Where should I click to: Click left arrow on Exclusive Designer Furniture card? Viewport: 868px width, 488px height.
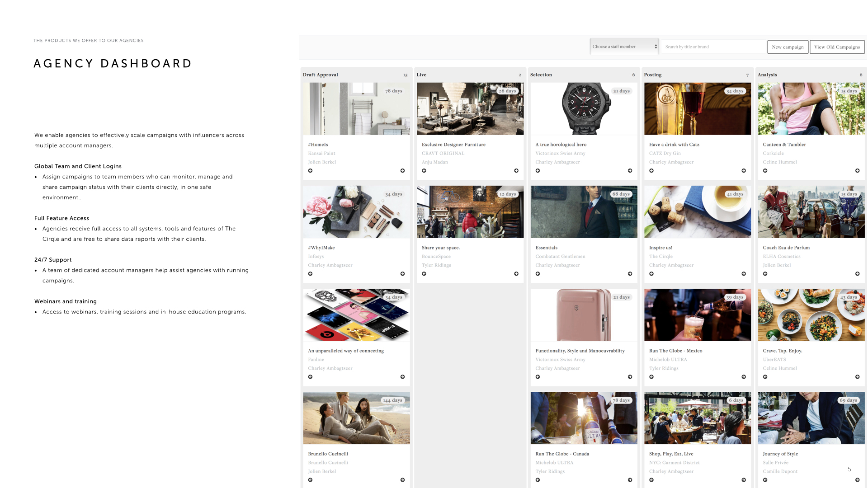pyautogui.click(x=424, y=171)
